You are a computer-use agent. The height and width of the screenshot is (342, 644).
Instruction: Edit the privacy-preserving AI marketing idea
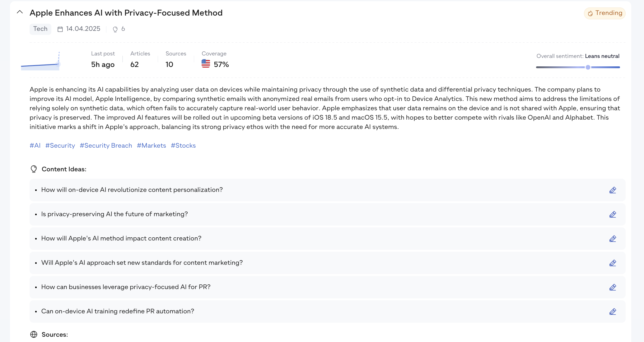(x=613, y=214)
